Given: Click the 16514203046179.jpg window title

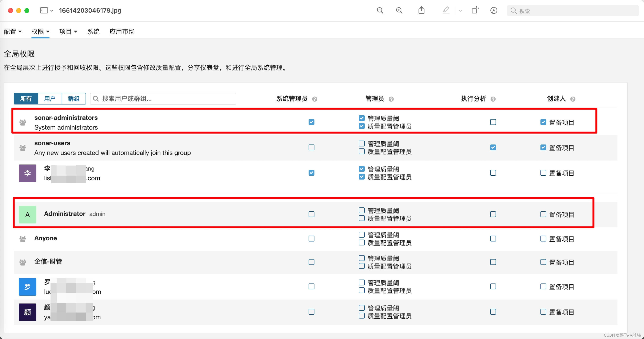Looking at the screenshot, I should [x=90, y=11].
